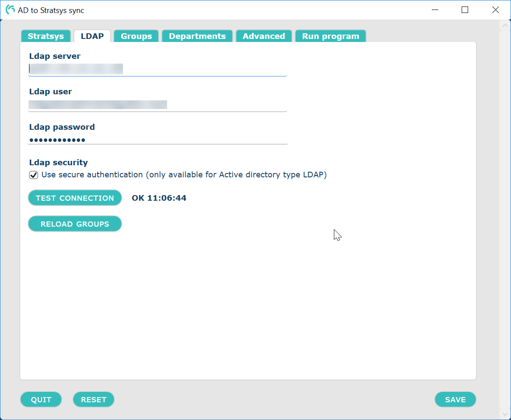This screenshot has height=420, width=511.
Task: Toggle the Use secure authentication checkbox
Action: [34, 175]
